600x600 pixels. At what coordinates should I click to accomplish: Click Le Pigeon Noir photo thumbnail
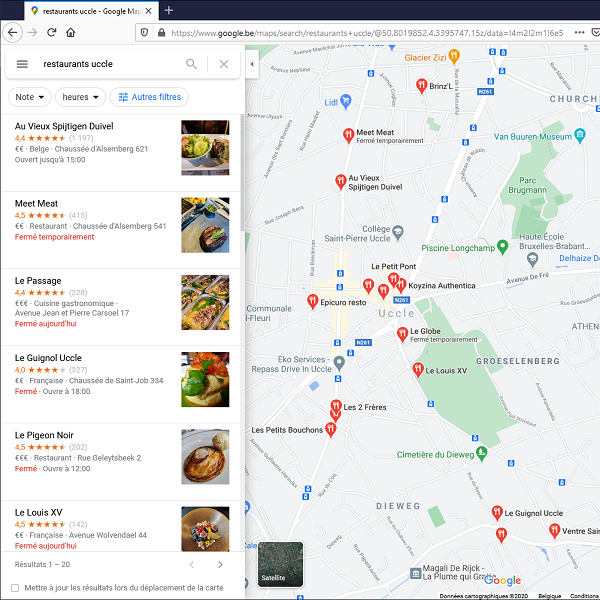coord(205,457)
